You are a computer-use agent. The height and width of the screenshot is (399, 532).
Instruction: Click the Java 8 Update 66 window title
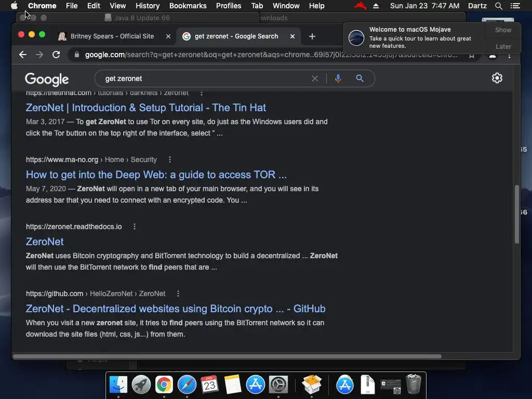(x=142, y=18)
